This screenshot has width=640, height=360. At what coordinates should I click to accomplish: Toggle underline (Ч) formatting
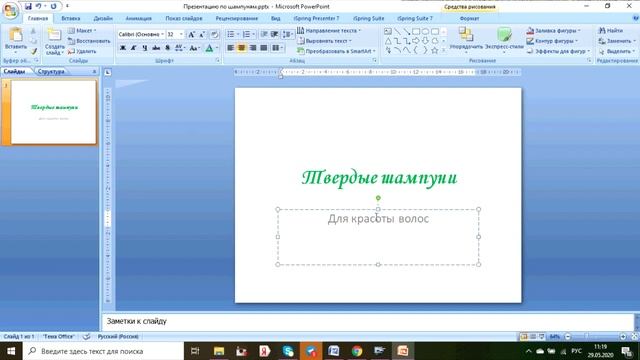coord(144,48)
